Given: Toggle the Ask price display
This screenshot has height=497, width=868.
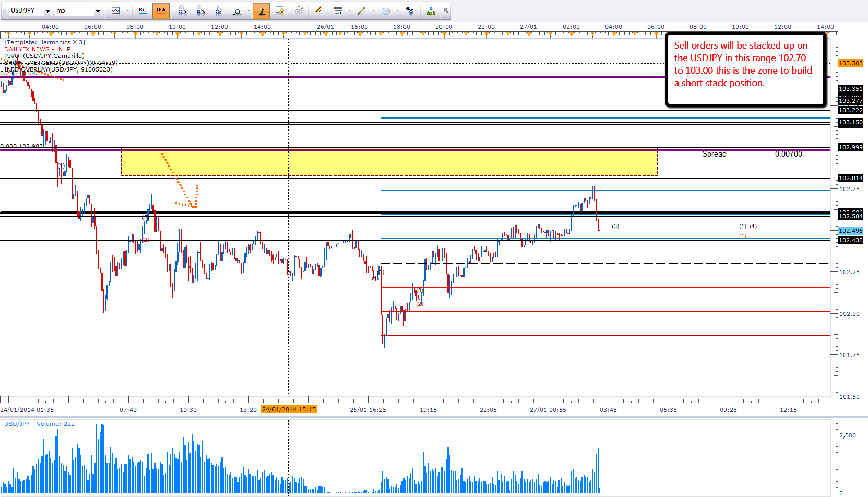Looking at the screenshot, I should pos(161,10).
